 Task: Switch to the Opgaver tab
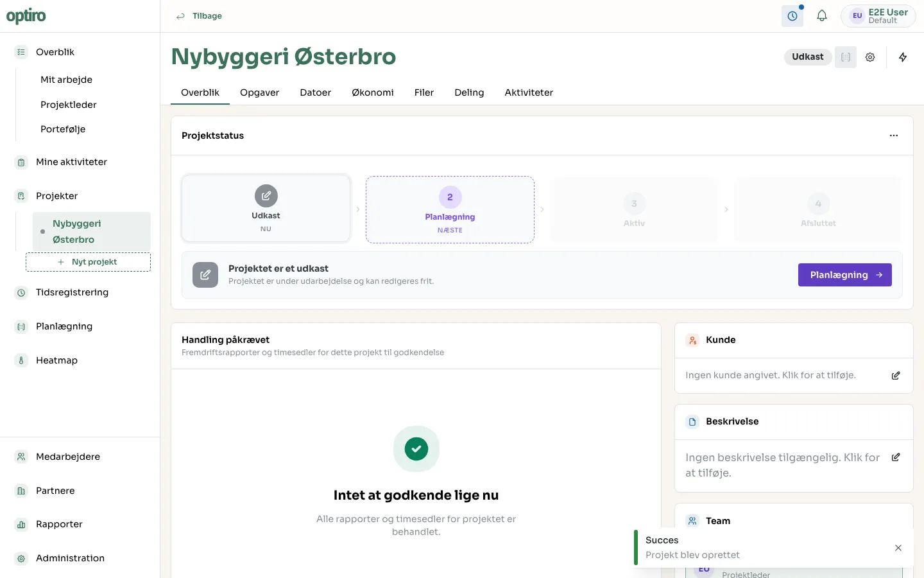pyautogui.click(x=260, y=92)
